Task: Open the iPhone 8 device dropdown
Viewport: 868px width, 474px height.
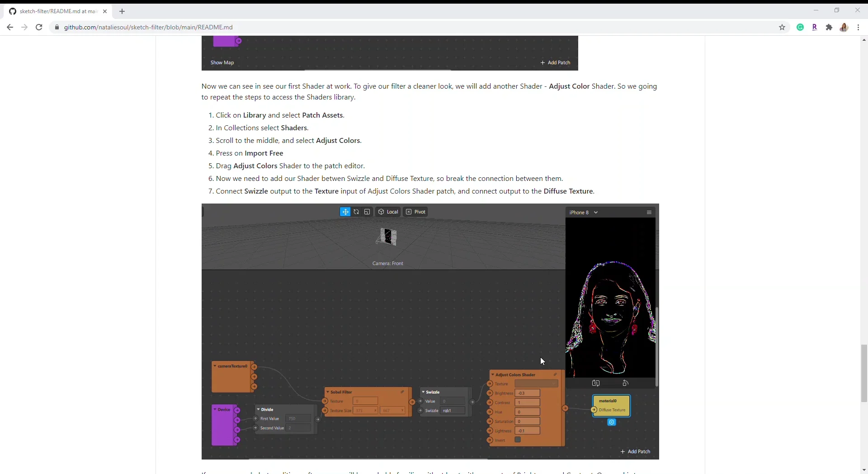Action: click(x=584, y=212)
